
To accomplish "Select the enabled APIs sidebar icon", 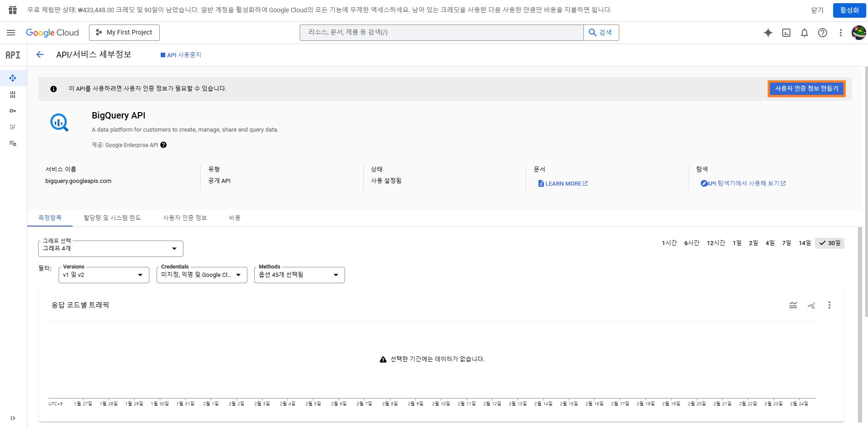I will [13, 78].
